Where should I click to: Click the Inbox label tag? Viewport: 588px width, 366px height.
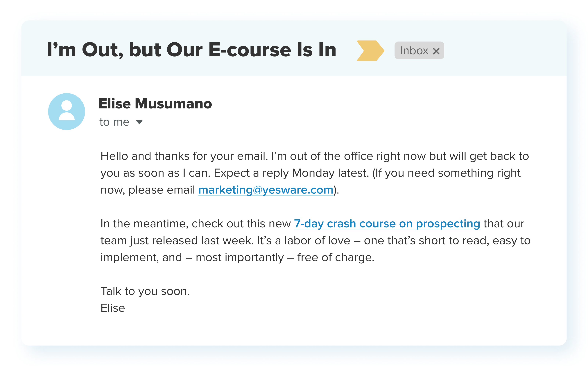pyautogui.click(x=414, y=51)
